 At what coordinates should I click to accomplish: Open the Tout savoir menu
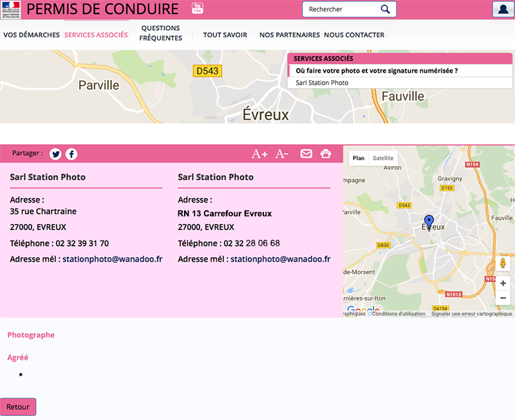pos(225,35)
